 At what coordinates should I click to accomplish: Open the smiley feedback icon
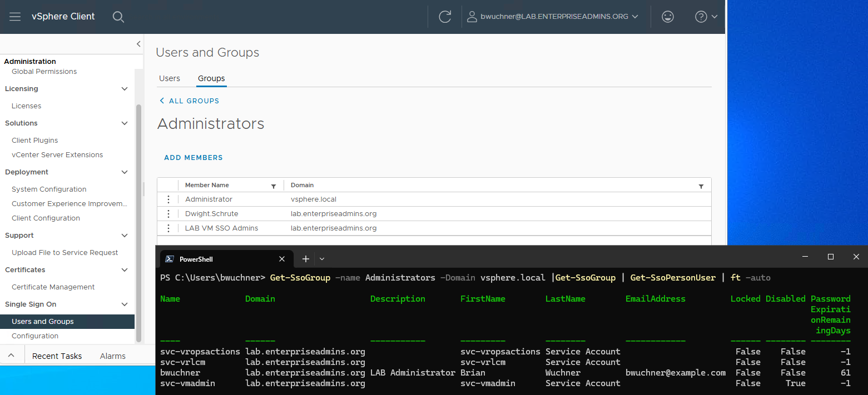coord(668,17)
